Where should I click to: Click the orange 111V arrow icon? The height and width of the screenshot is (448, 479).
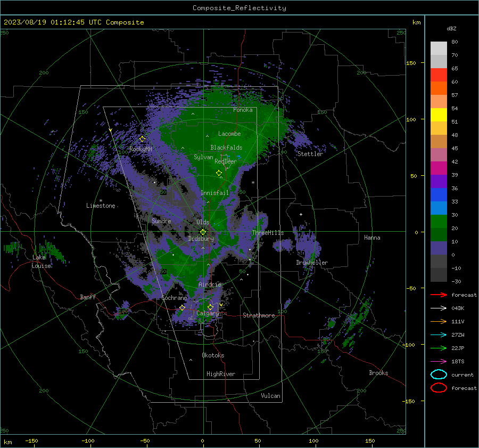(439, 321)
